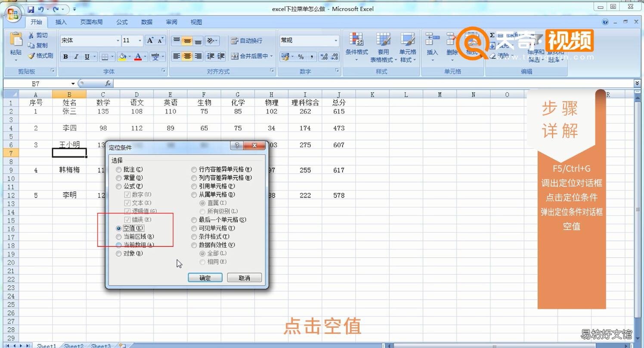The height and width of the screenshot is (348, 644).
Task: Toggle bold formatting
Action: tap(65, 56)
